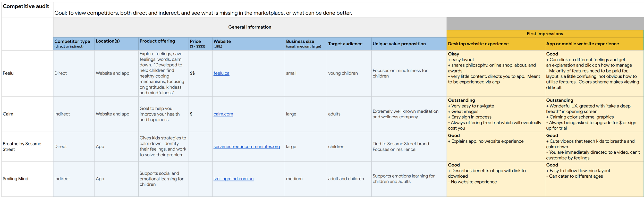
Task: Follow the sesamestreetincommunitites.org link
Action: pyautogui.click(x=247, y=146)
